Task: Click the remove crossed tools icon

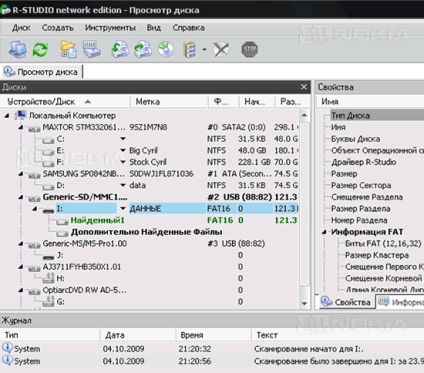Action: point(221,50)
